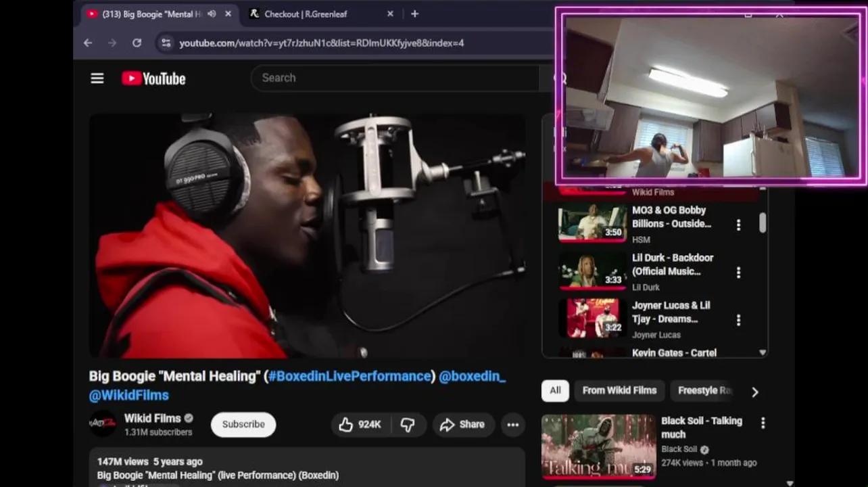The image size is (868, 487).
Task: Open @boxedin_ mention link
Action: [x=472, y=376]
